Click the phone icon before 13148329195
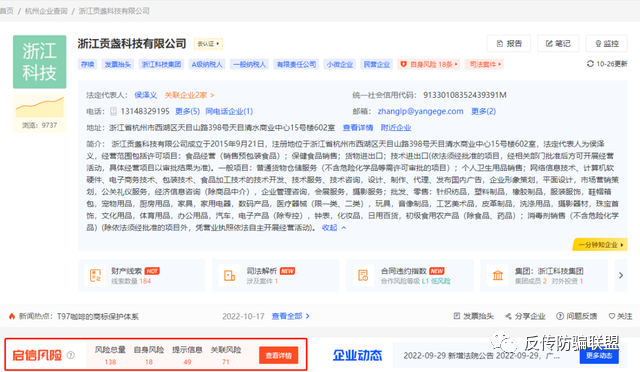The image size is (640, 372). (x=113, y=111)
